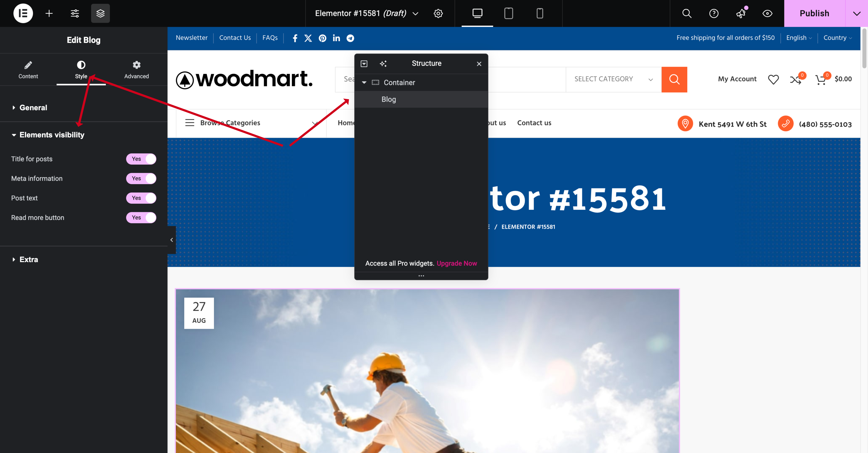
Task: Open the FAQs link
Action: [x=270, y=38]
